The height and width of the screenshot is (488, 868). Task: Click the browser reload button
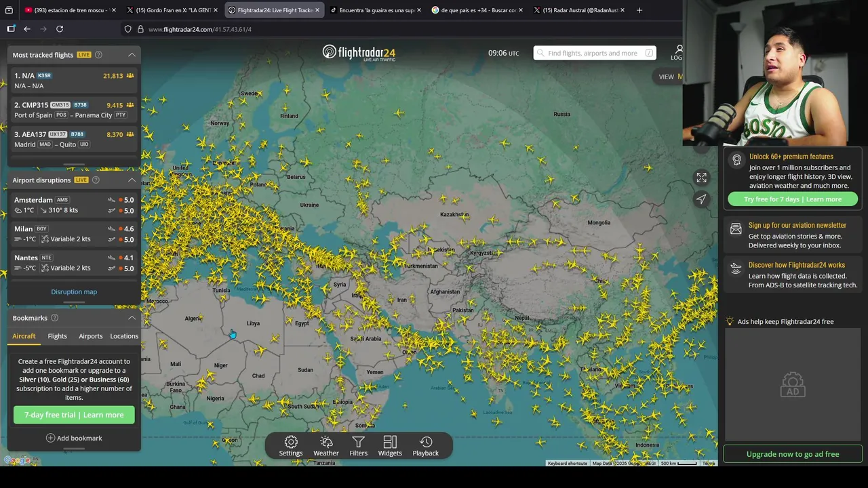[60, 29]
